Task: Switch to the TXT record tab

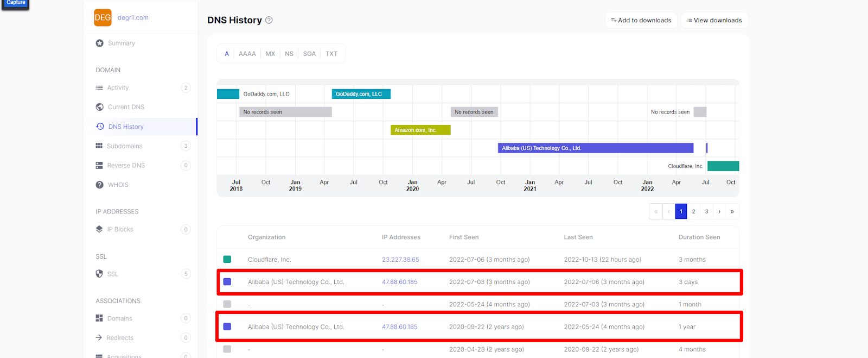Action: point(331,54)
